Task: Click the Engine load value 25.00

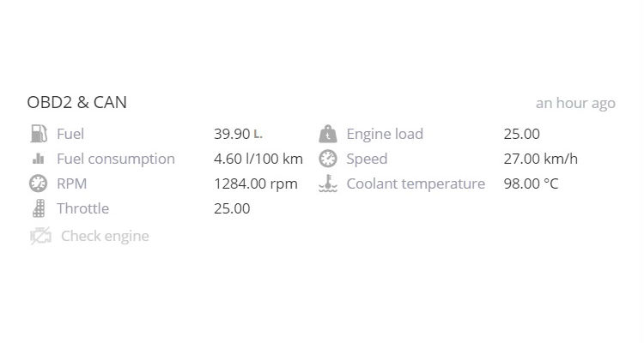Action: point(521,134)
